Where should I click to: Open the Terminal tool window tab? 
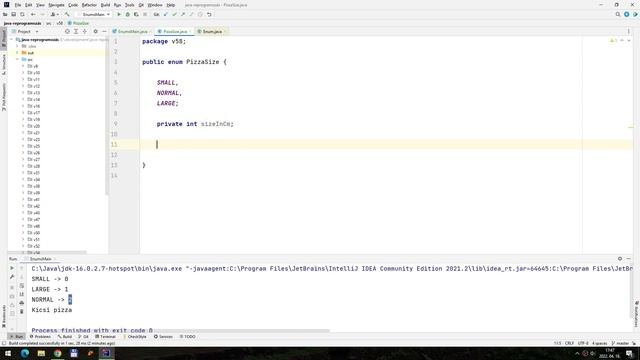coord(105,337)
